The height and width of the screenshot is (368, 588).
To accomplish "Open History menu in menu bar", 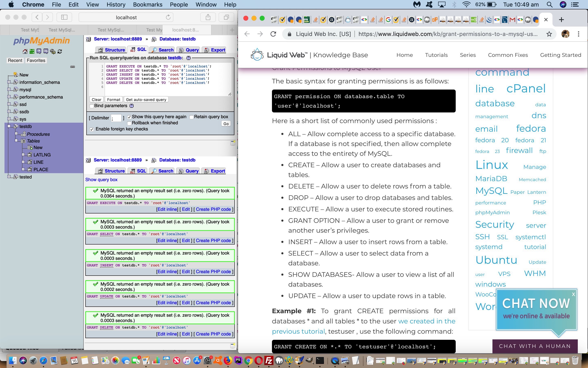I will (116, 4).
